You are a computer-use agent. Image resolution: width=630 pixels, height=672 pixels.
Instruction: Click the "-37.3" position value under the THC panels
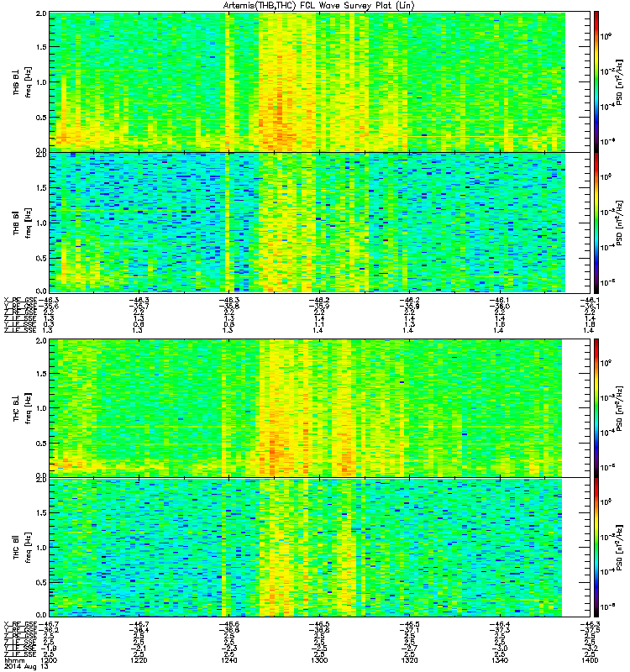tap(500, 630)
